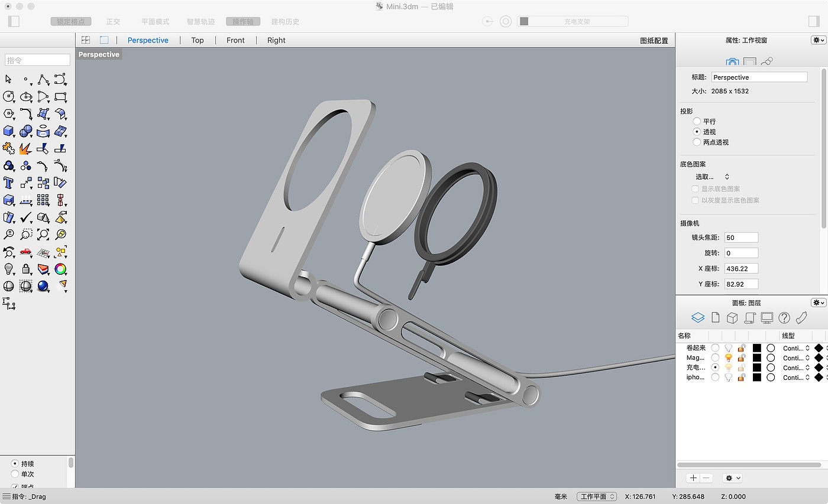
Task: Switch to the Top viewport tab
Action: (x=198, y=40)
